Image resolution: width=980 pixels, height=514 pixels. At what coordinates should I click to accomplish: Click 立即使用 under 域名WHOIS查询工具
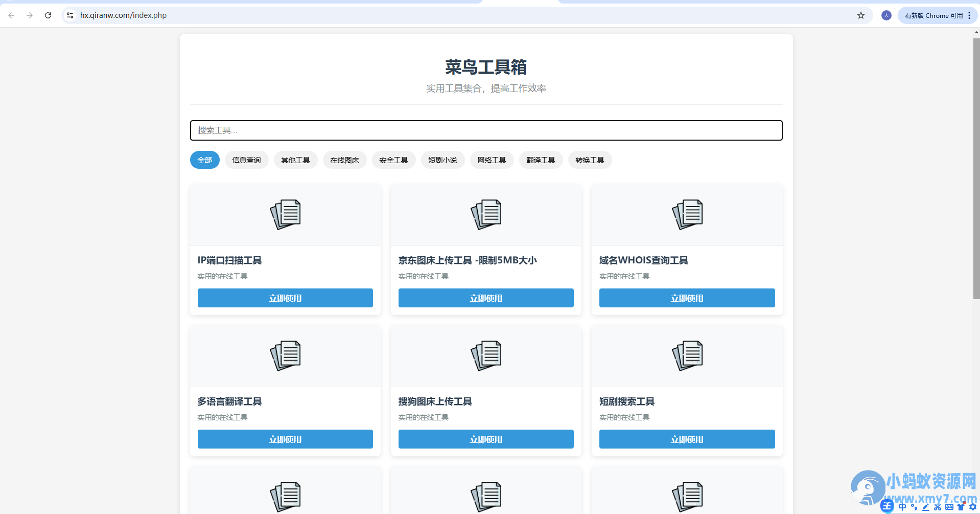pos(687,298)
